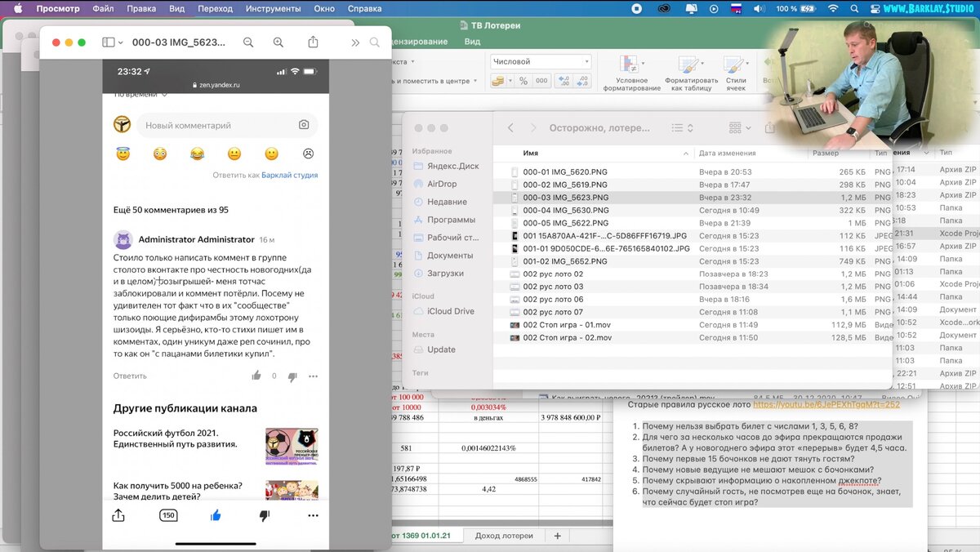Open the Finder grouping options menu

pyautogui.click(x=740, y=128)
